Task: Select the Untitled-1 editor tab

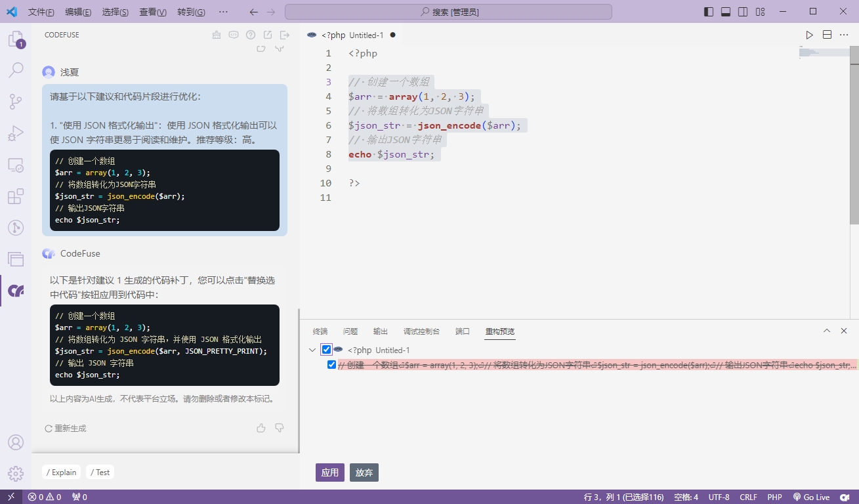Action: click(x=352, y=35)
